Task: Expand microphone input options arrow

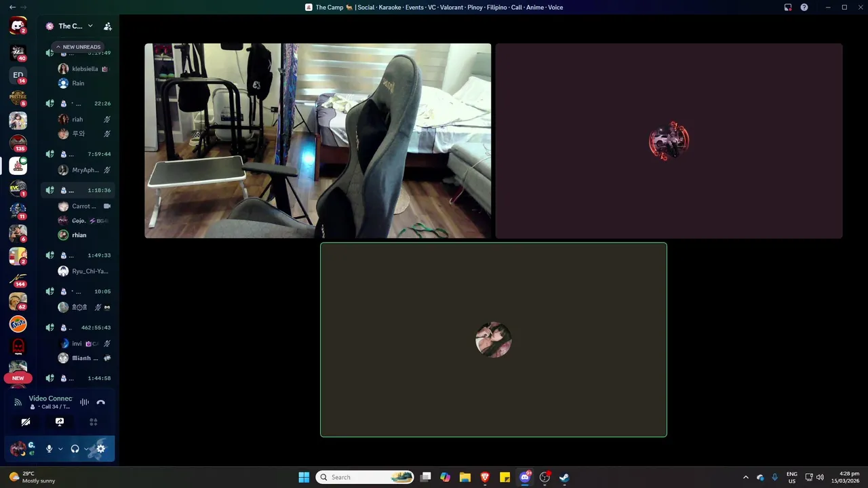Action: [60, 449]
